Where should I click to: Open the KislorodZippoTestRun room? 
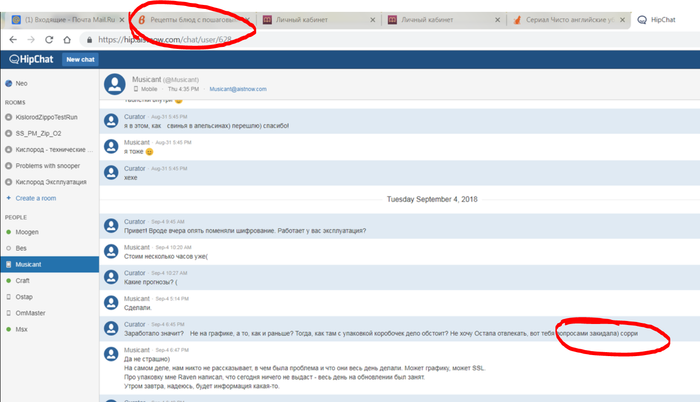click(x=46, y=117)
